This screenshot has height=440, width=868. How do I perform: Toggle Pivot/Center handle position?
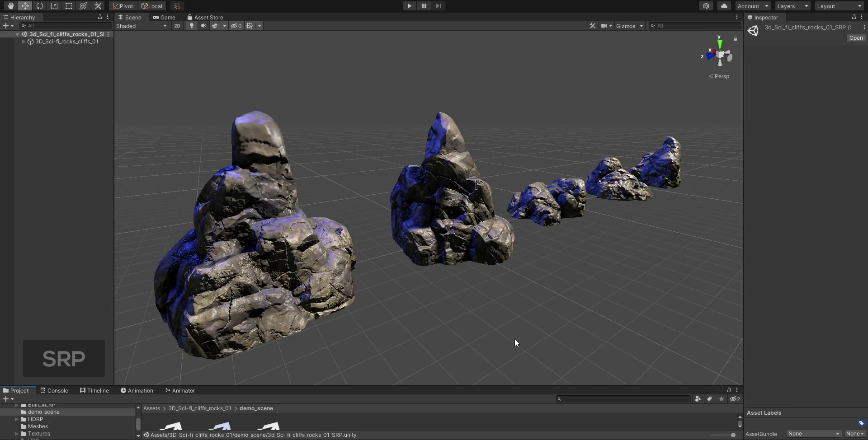point(123,6)
